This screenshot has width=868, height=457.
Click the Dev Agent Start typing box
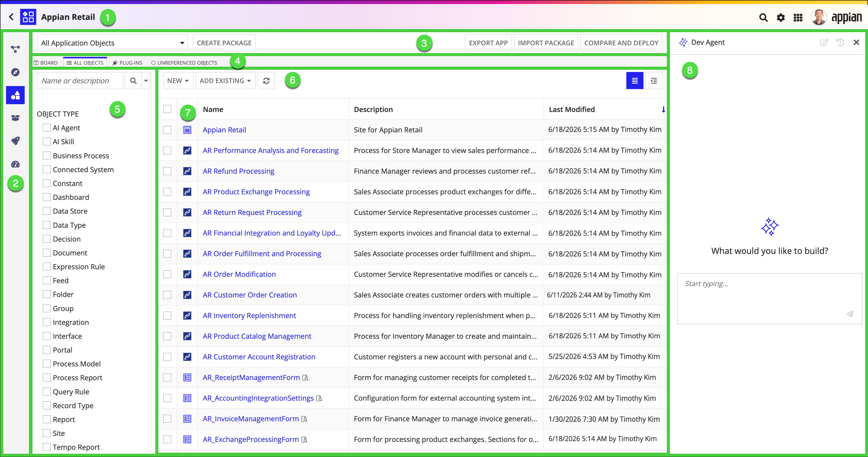(769, 298)
